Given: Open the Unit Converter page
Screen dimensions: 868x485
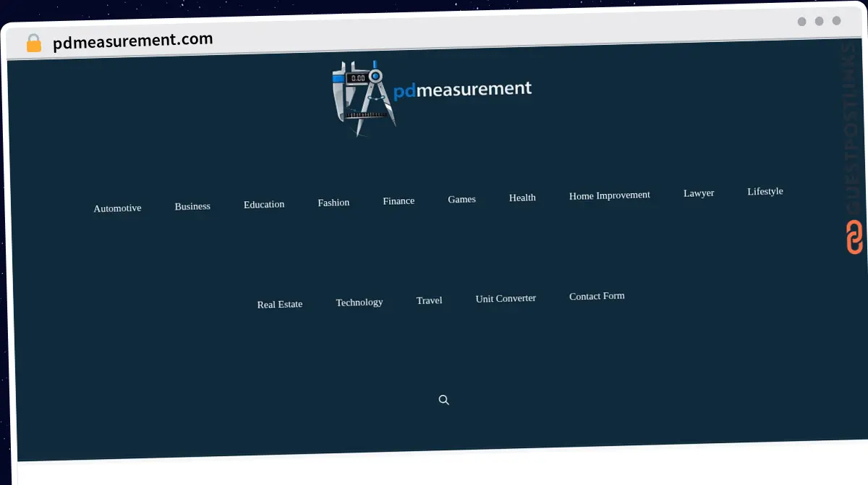Looking at the screenshot, I should 506,298.
